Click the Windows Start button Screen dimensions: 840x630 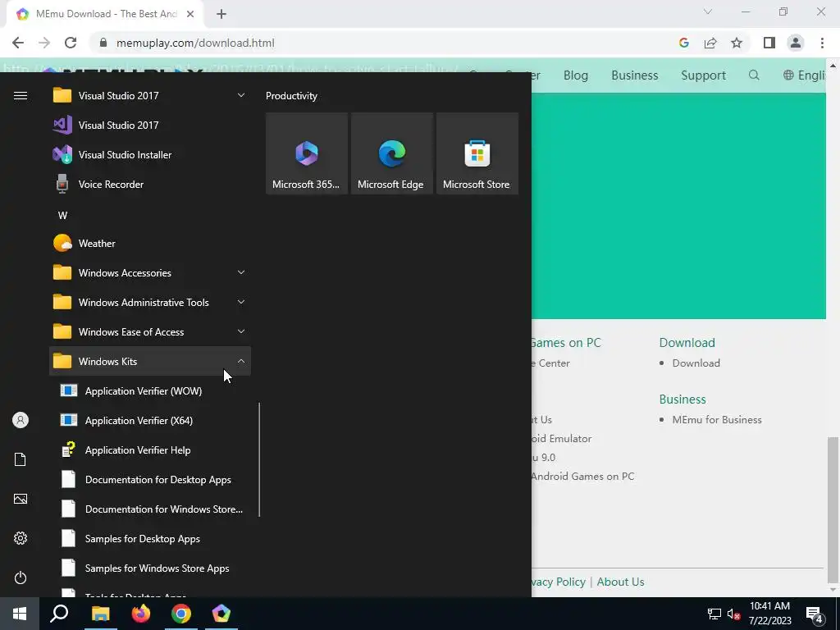[x=20, y=614]
